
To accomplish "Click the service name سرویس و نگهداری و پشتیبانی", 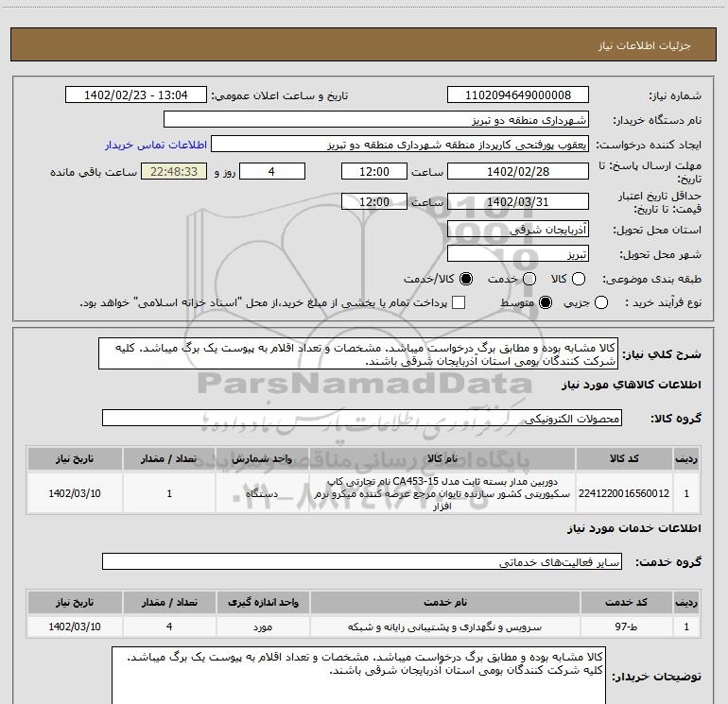I will 444,627.
